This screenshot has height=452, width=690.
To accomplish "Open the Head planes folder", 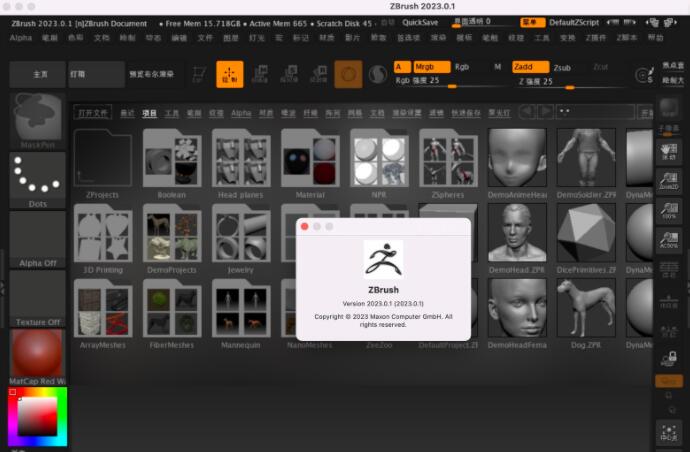I will (x=241, y=163).
